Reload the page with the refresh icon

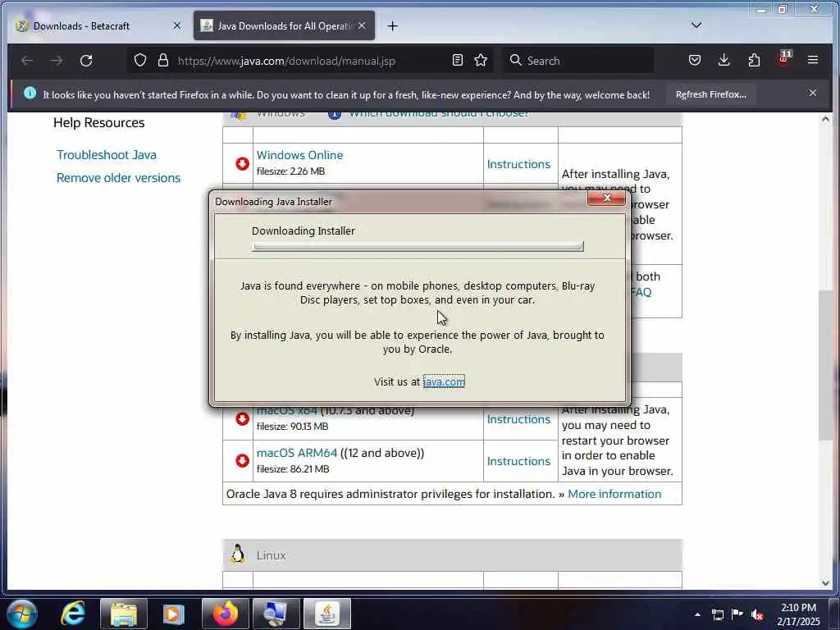(x=86, y=61)
